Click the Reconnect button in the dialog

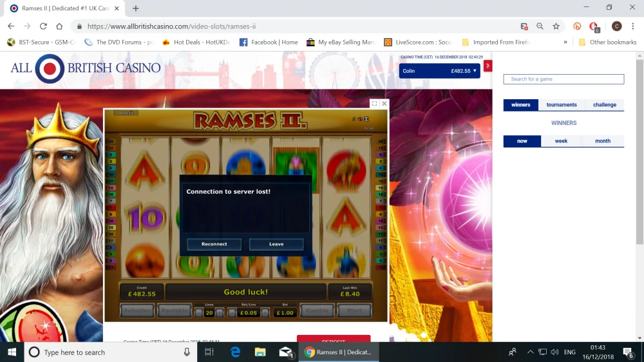(214, 244)
